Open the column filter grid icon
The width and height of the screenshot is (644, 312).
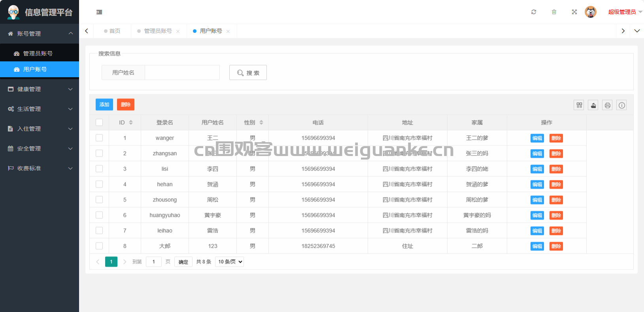[579, 105]
